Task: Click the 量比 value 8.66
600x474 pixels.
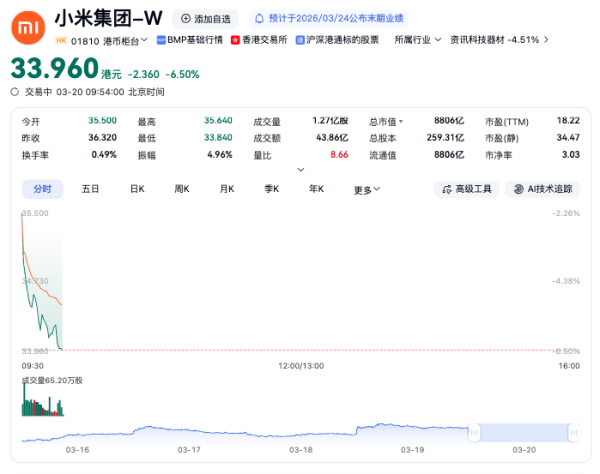Action: (339, 155)
